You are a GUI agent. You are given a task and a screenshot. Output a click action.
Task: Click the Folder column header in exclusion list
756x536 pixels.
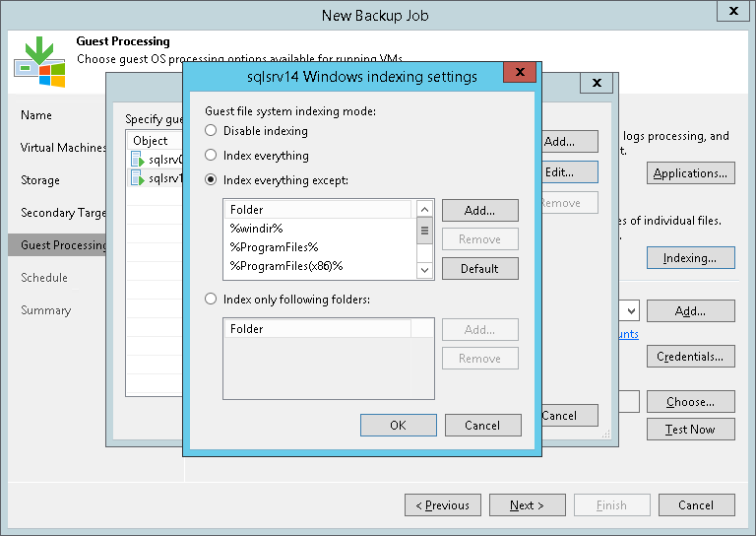pos(318,210)
